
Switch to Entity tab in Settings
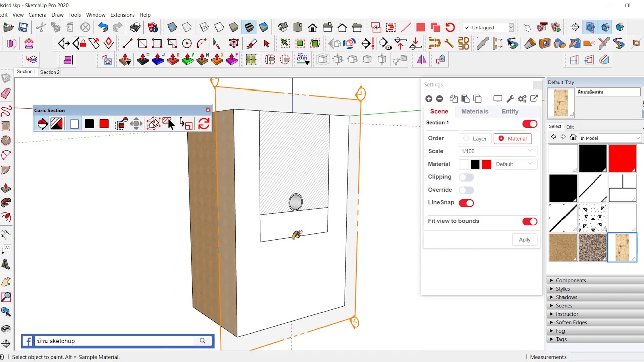click(x=510, y=111)
